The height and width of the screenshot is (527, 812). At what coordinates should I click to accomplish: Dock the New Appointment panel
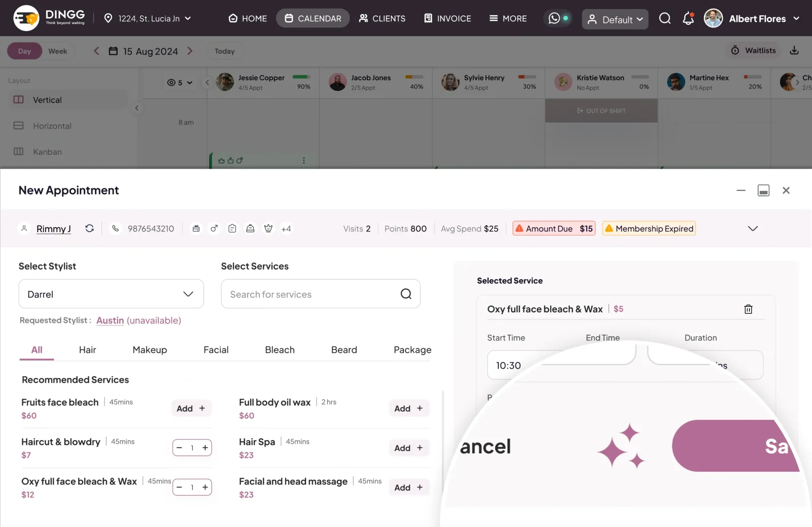pyautogui.click(x=763, y=190)
